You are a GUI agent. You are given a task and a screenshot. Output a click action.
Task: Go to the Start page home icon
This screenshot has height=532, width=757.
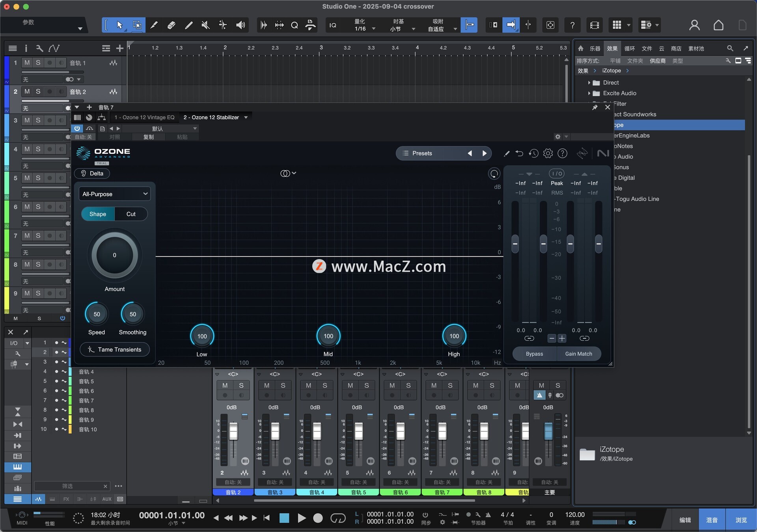pyautogui.click(x=718, y=25)
